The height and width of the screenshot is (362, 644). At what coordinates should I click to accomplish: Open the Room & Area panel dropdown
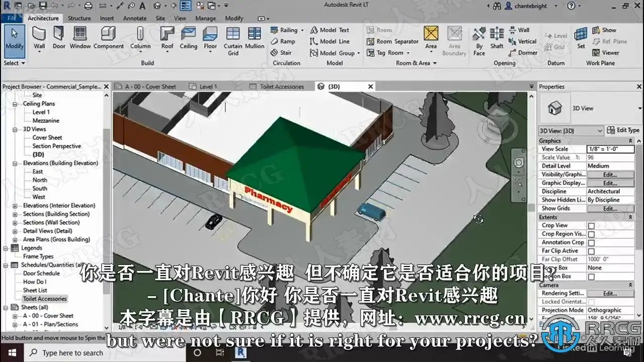coord(416,63)
